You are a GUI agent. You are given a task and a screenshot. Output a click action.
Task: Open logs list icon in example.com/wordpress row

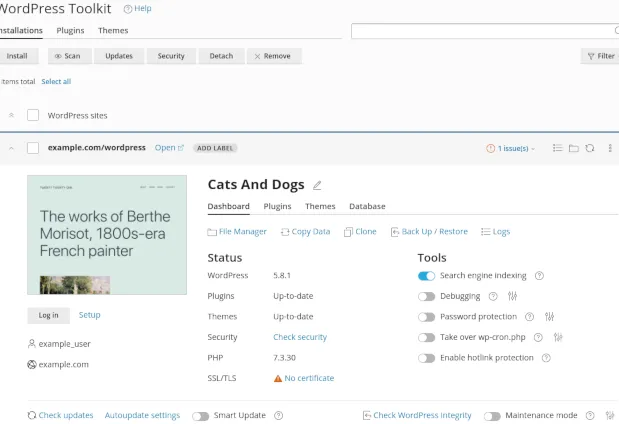(x=557, y=148)
